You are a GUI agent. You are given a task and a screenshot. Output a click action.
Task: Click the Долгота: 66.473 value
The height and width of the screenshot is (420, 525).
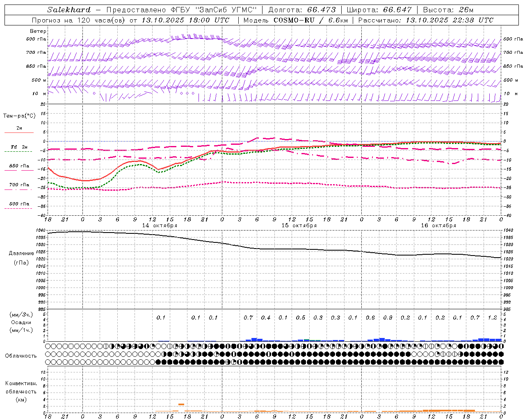coord(302,10)
